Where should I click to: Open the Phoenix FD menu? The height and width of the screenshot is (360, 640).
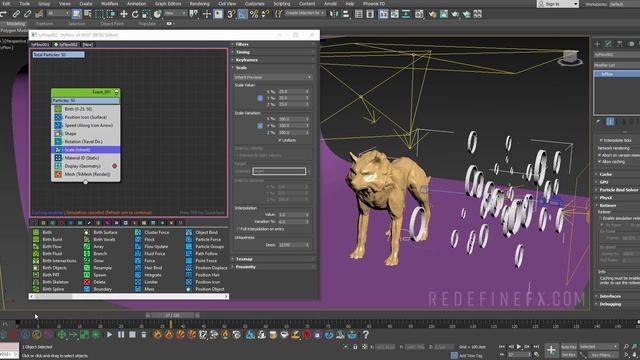click(374, 4)
